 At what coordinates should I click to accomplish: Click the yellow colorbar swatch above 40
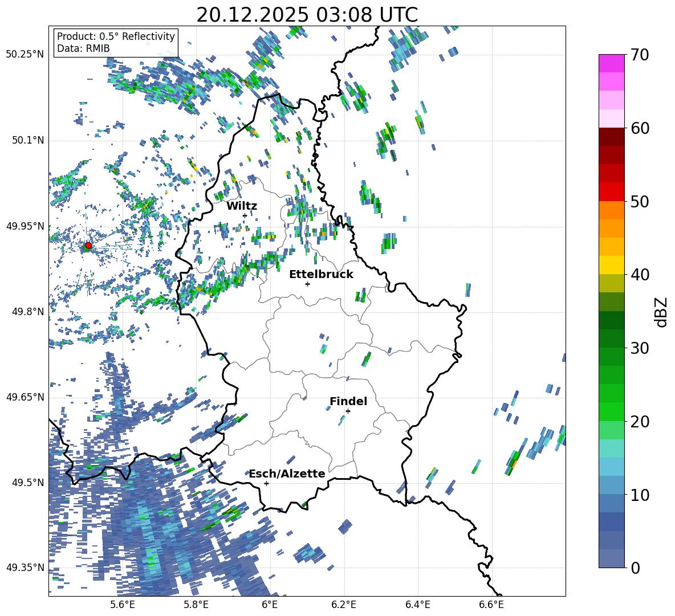click(x=611, y=265)
